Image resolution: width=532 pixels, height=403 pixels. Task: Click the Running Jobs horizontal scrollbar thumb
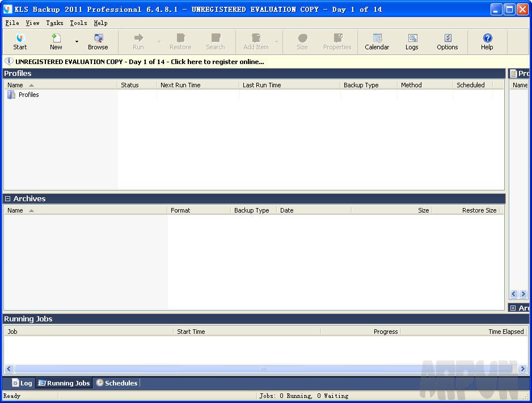point(263,369)
